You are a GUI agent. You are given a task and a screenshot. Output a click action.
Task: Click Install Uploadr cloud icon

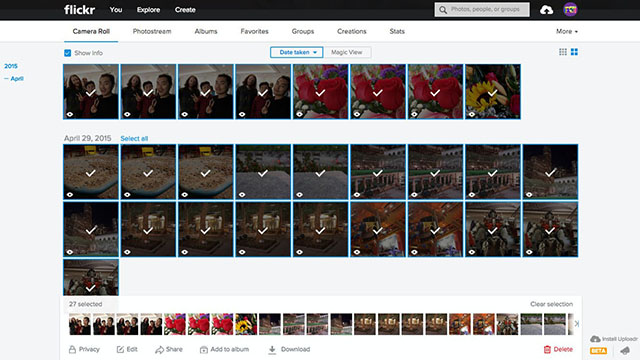(595, 339)
